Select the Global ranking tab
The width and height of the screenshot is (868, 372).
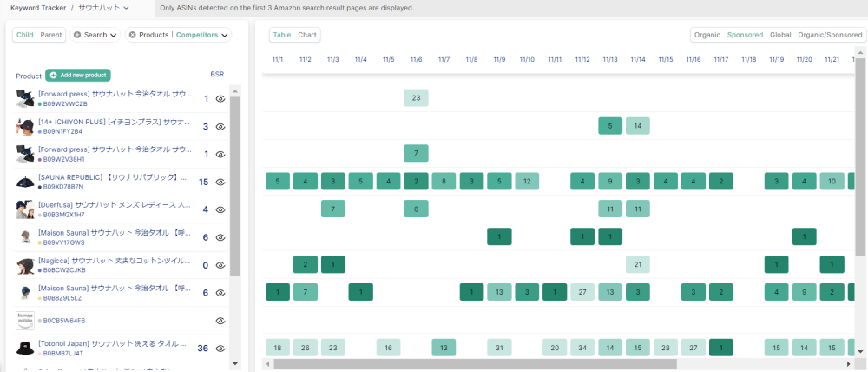tap(780, 35)
